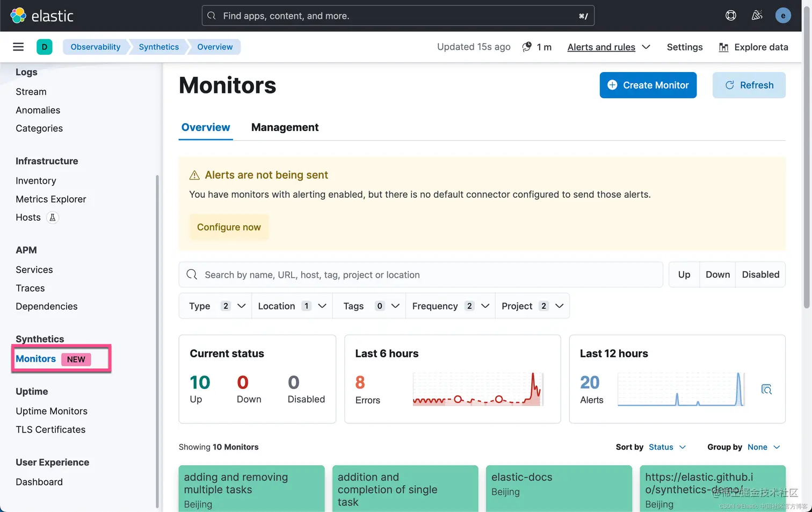Open the newsfeed celebration icon
The width and height of the screenshot is (812, 512).
point(757,16)
